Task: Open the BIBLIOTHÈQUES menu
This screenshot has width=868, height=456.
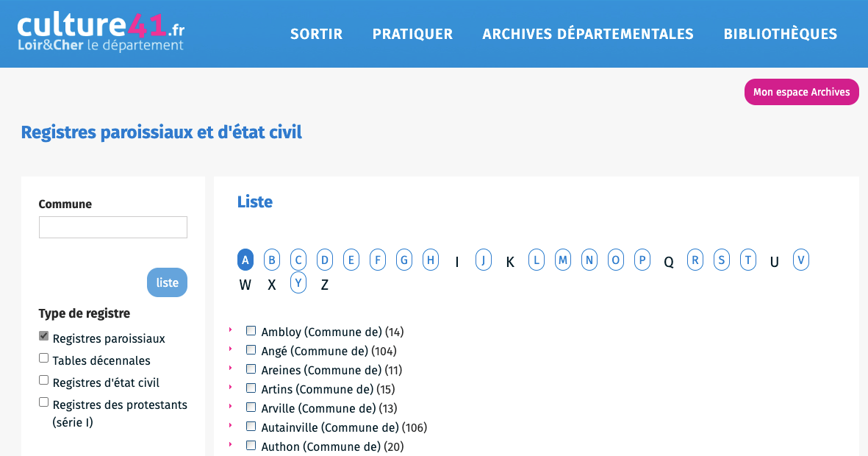Action: click(780, 34)
